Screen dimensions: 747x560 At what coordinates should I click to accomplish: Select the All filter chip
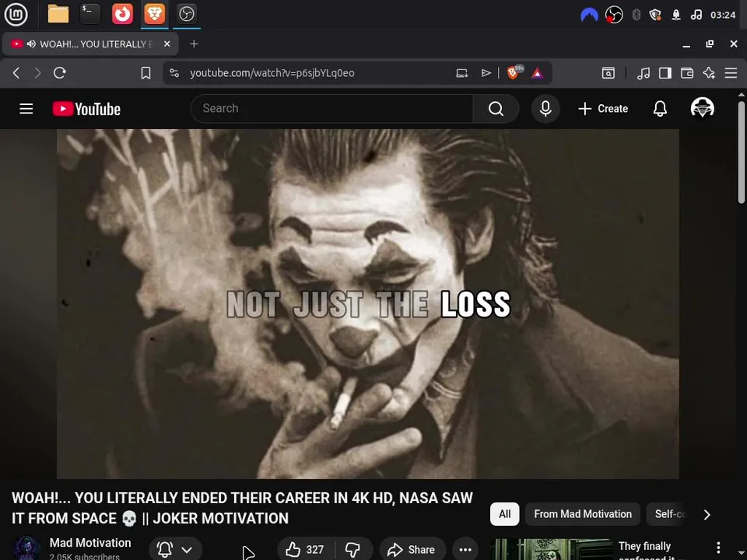504,514
